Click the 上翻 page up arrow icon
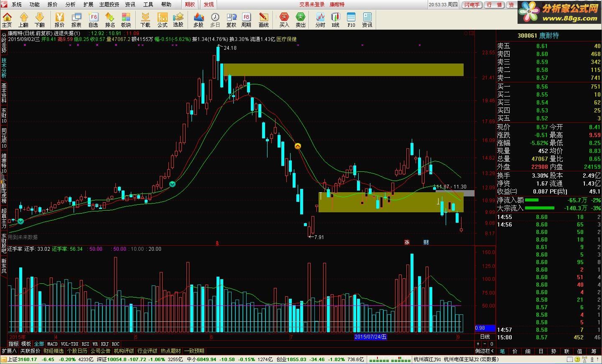Viewport: 602px width, 364px height. [x=23, y=20]
